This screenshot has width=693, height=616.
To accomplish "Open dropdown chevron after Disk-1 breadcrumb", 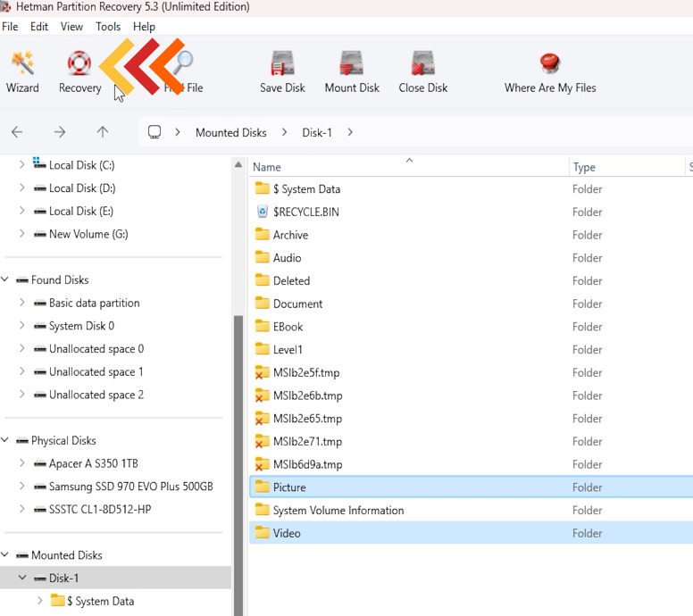I will (x=350, y=132).
